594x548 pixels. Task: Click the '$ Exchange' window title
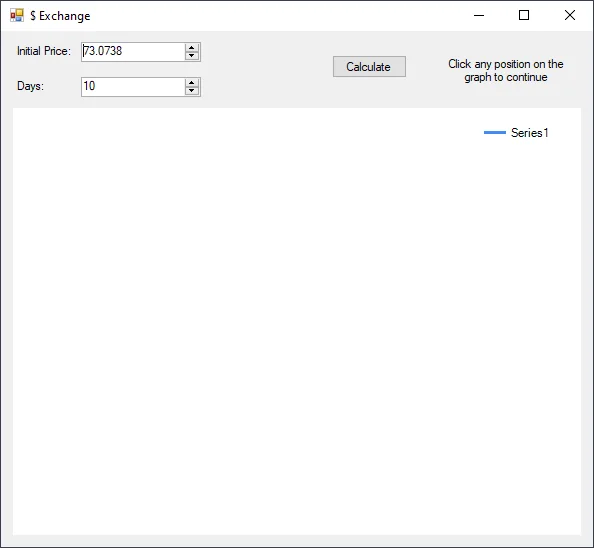pos(60,16)
